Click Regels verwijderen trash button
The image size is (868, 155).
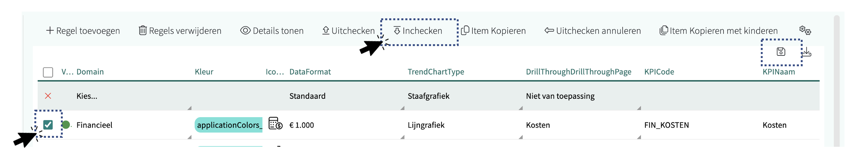[180, 31]
